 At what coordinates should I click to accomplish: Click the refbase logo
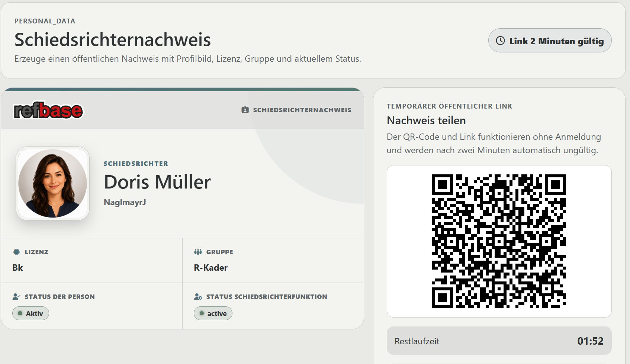(48, 110)
